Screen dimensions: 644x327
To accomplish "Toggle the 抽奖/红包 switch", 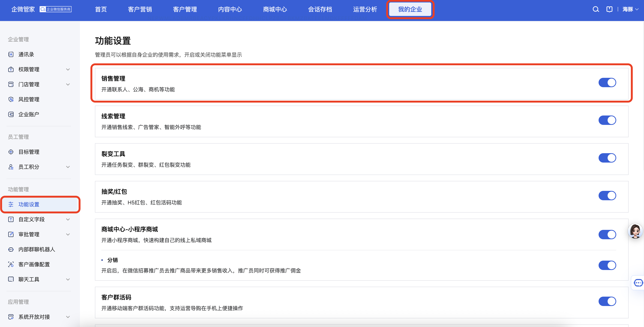I will point(607,196).
